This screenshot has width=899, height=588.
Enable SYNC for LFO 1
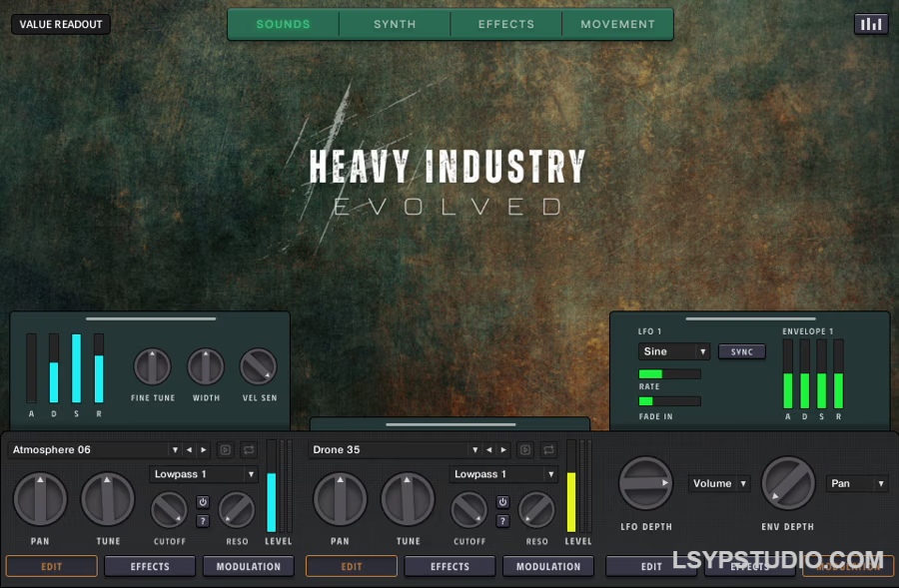(x=741, y=351)
